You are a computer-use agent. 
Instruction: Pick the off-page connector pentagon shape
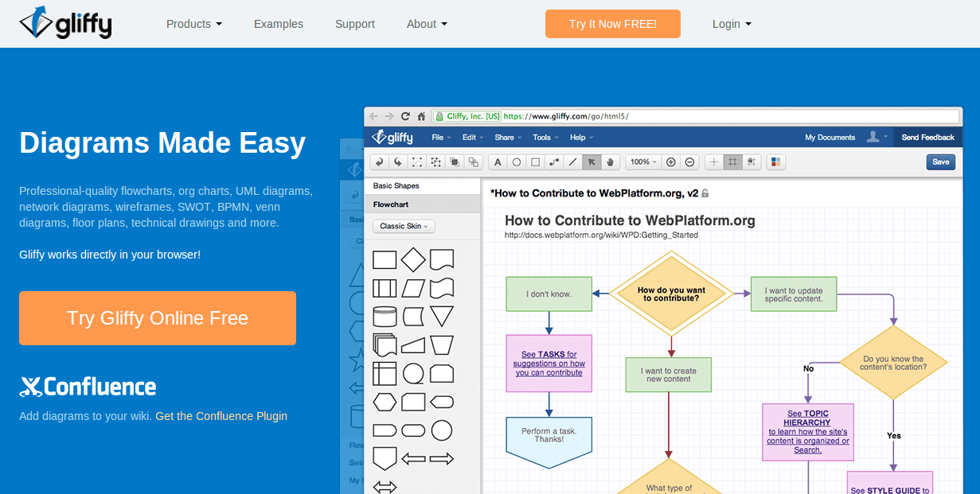[385, 458]
